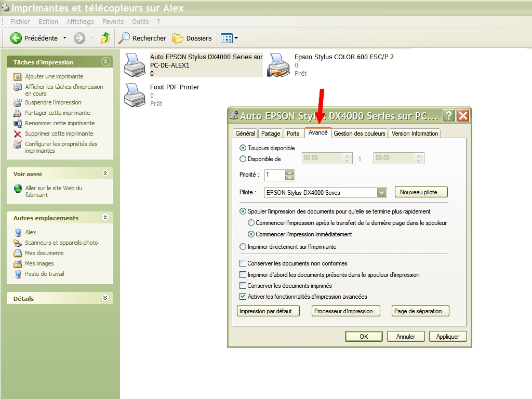Image resolution: width=532 pixels, height=399 pixels.
Task: Choose Commencer l'impression après le transfert option
Action: [251, 223]
